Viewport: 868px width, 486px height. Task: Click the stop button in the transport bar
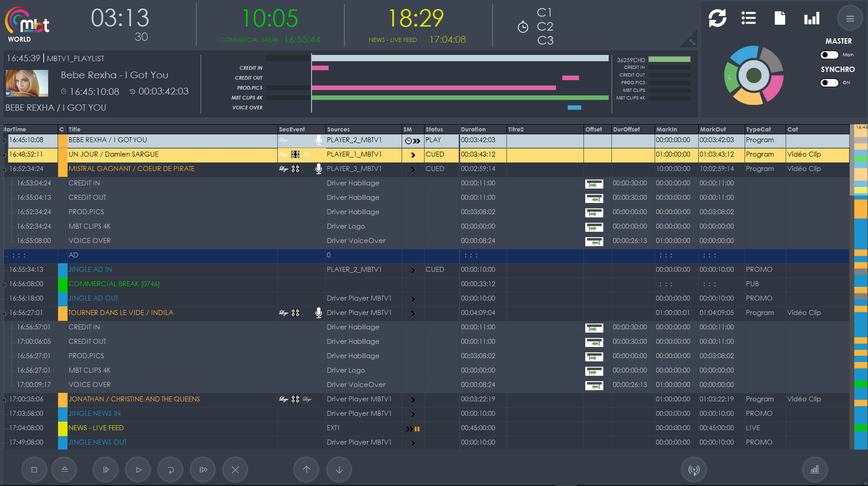click(34, 470)
